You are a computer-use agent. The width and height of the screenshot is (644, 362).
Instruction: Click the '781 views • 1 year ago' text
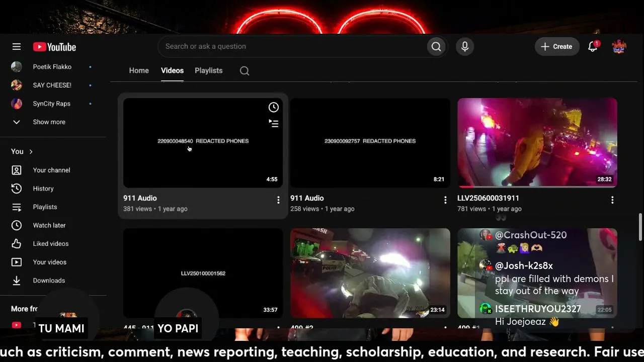coord(489,209)
